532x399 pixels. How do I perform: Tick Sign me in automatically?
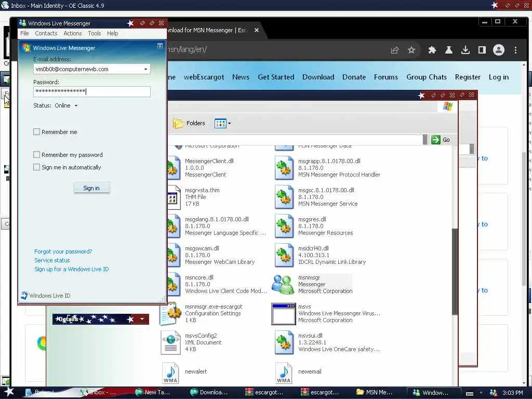point(37,167)
